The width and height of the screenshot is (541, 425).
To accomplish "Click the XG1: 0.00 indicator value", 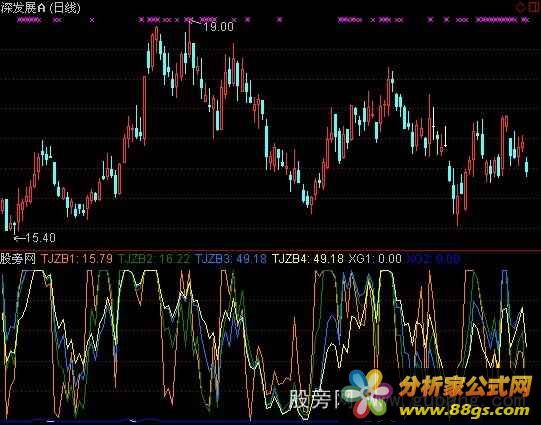I will (x=375, y=259).
